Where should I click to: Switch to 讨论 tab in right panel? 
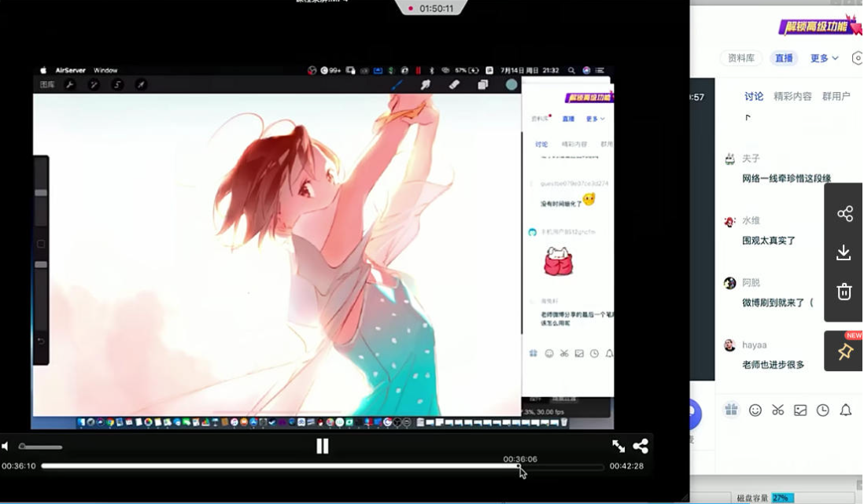point(754,97)
